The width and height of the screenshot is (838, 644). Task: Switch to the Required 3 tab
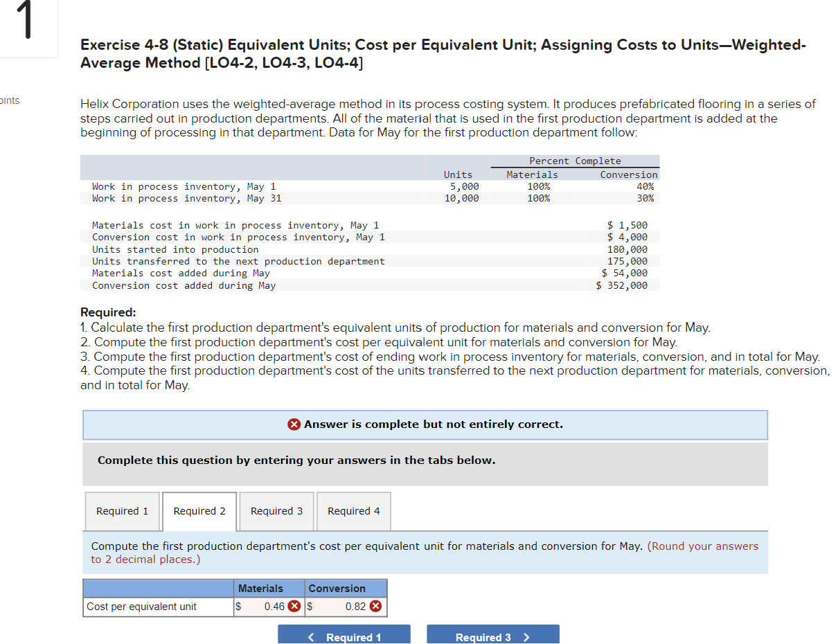click(276, 511)
